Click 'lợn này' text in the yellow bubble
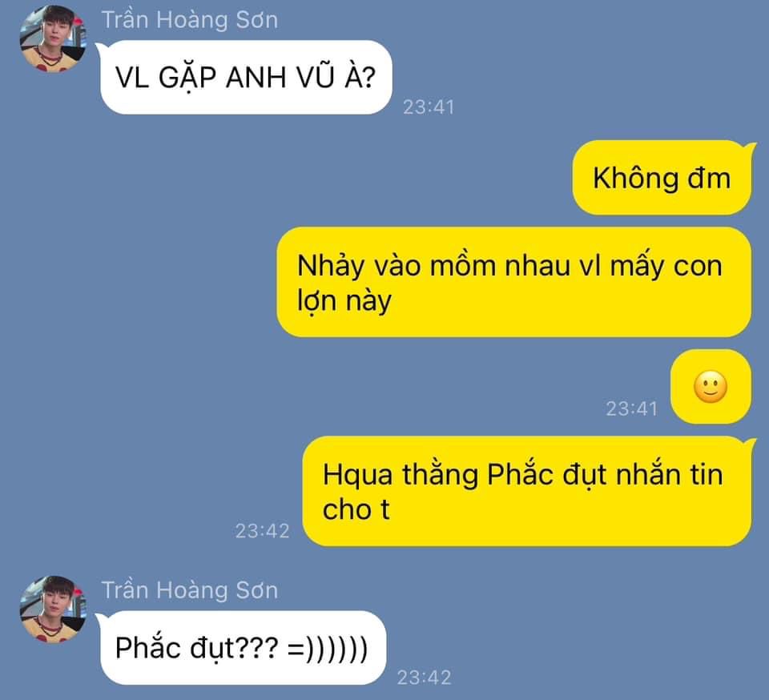Viewport: 769px width, 700px height. (344, 300)
